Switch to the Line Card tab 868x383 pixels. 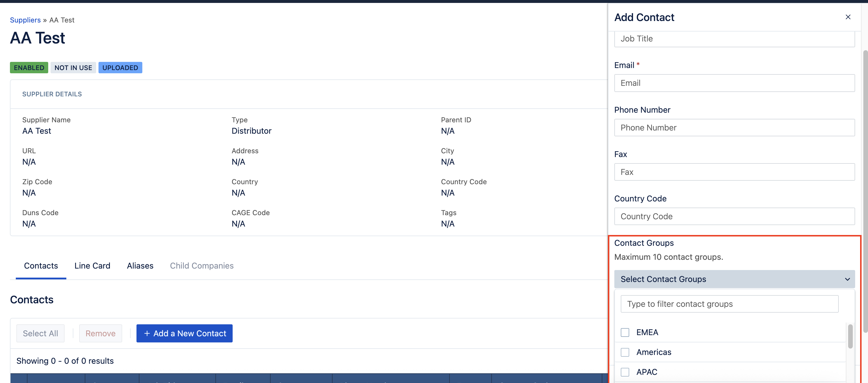pos(92,266)
